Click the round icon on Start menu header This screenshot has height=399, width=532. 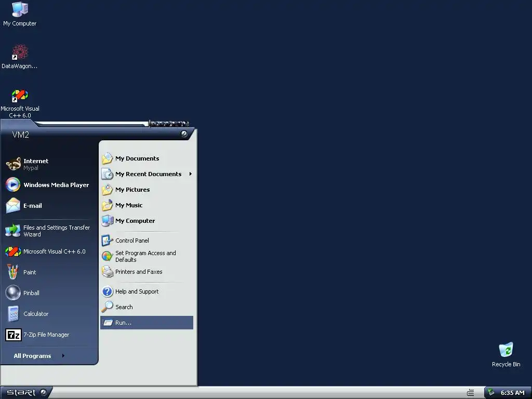click(x=184, y=134)
